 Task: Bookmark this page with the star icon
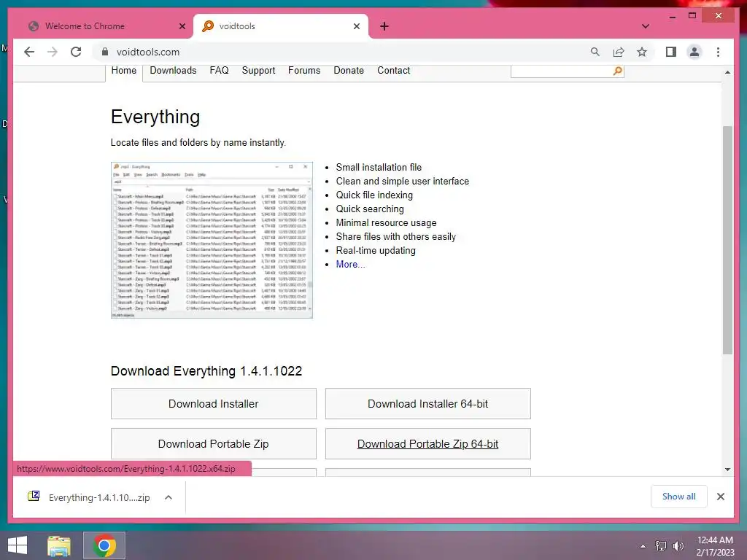[x=642, y=52]
